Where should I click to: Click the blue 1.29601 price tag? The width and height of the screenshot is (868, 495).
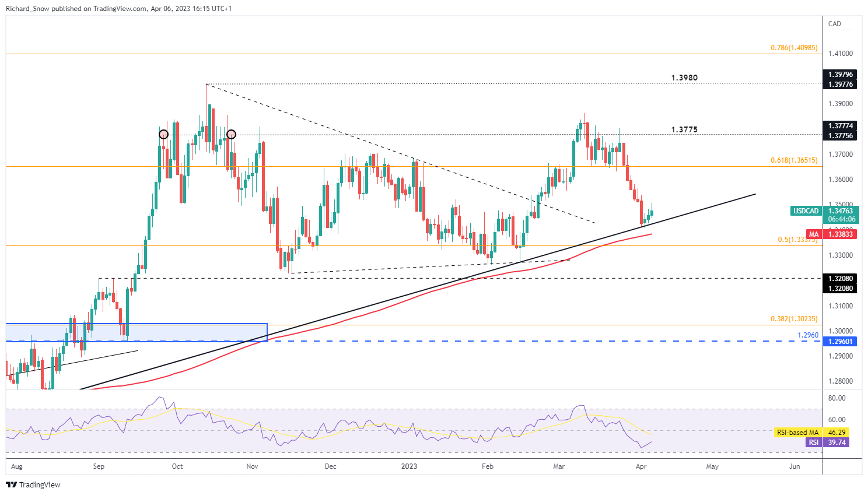[x=841, y=342]
